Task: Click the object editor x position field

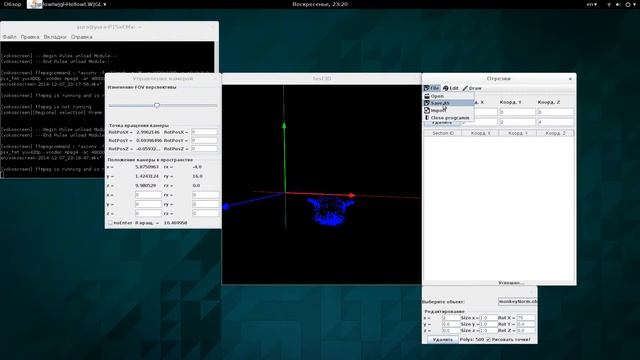Action: coord(451,318)
